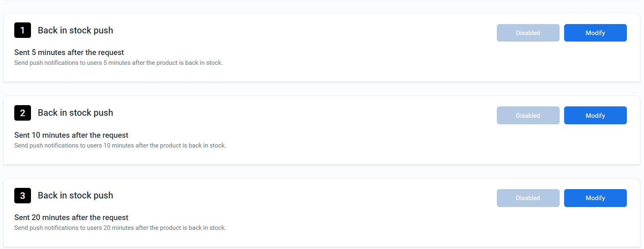Viewport: 644px width, 249px height.
Task: Click the 5 minutes push description text
Action: (x=118, y=63)
